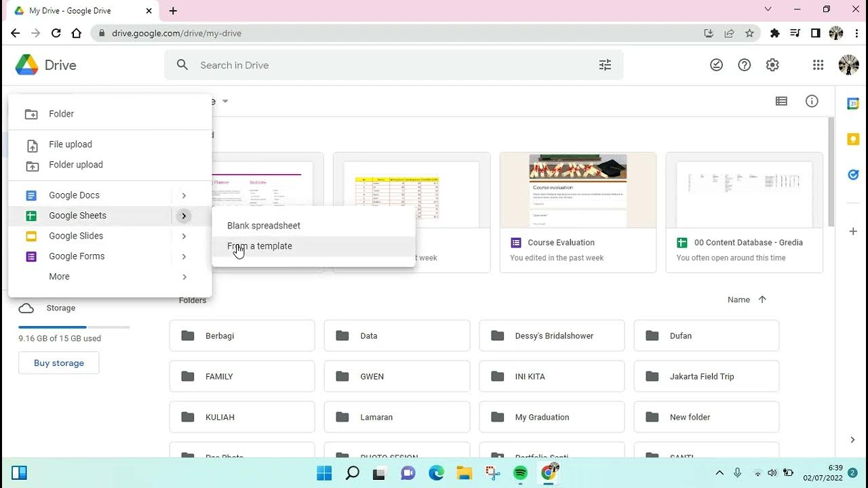Select Google Forms menu entry
Image resolution: width=868 pixels, height=488 pixels.
[x=110, y=256]
